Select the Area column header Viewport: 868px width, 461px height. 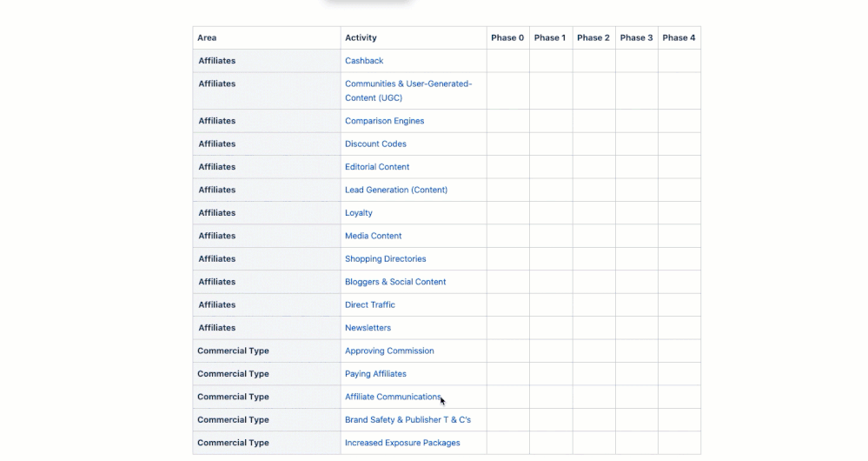coord(266,37)
